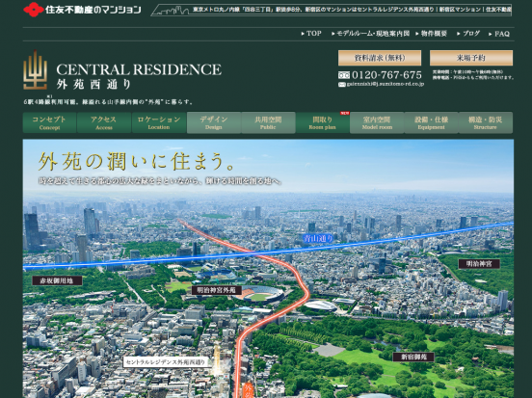Click the Sumitomo Fudosan red flower logo
The width and height of the screenshot is (532, 398).
click(x=34, y=10)
